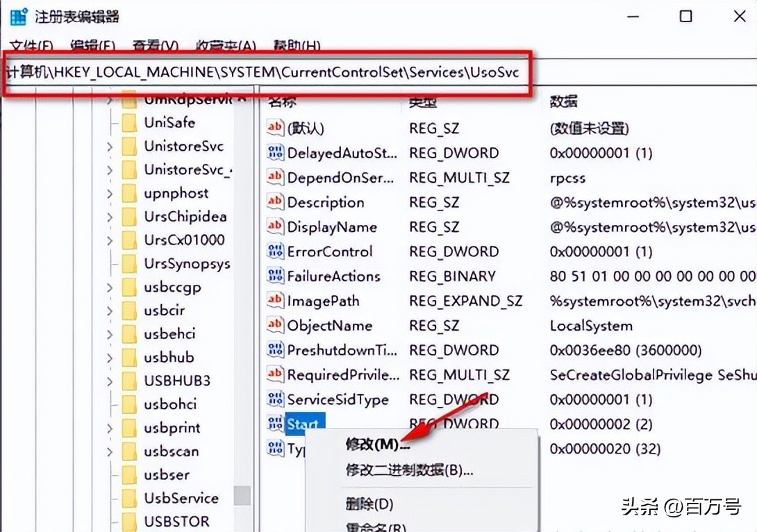The height and width of the screenshot is (532, 757).
Task: Click the USBSTOR folder icon
Action: [129, 522]
